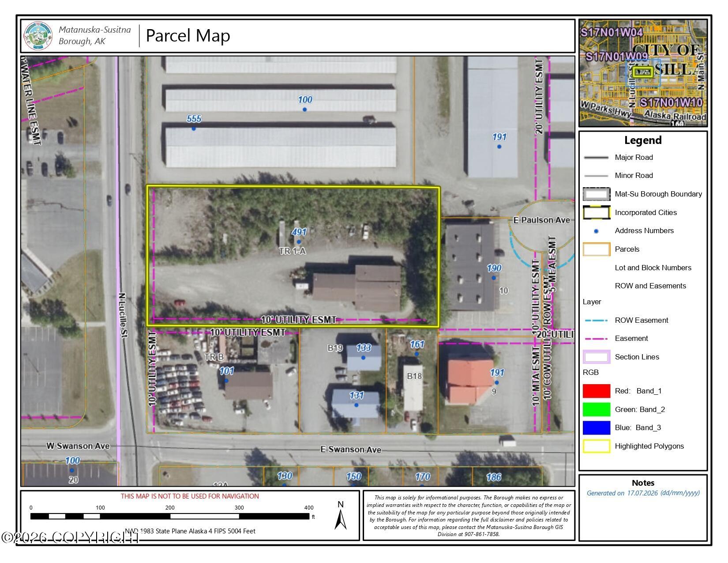Screen dimensions: 728x563
Task: Click the "TR 1-A" tract label
Action: pyautogui.click(x=293, y=251)
